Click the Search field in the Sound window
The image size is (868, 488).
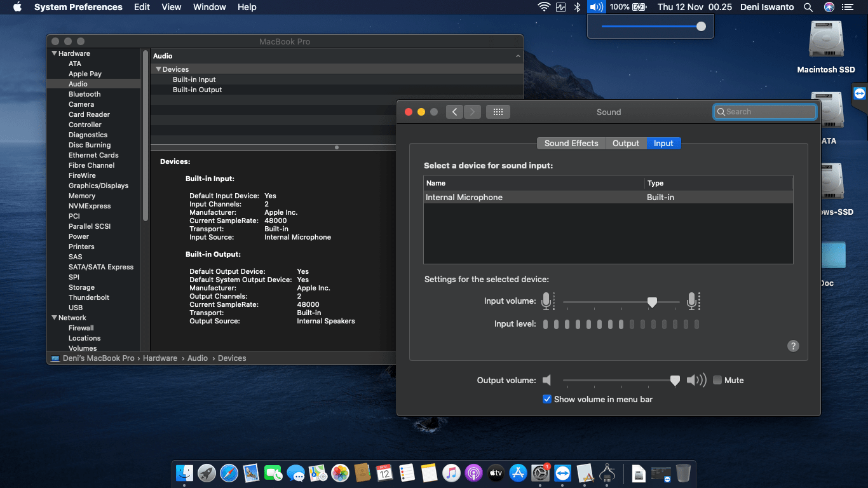(x=765, y=112)
